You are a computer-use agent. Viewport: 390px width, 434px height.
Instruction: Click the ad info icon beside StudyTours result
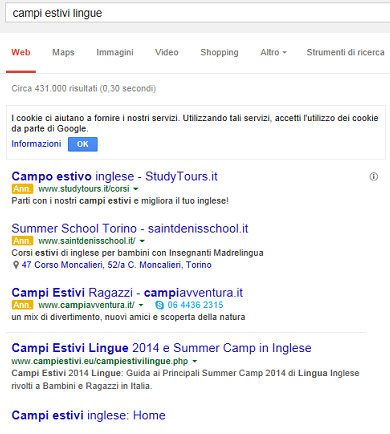pyautogui.click(x=374, y=177)
